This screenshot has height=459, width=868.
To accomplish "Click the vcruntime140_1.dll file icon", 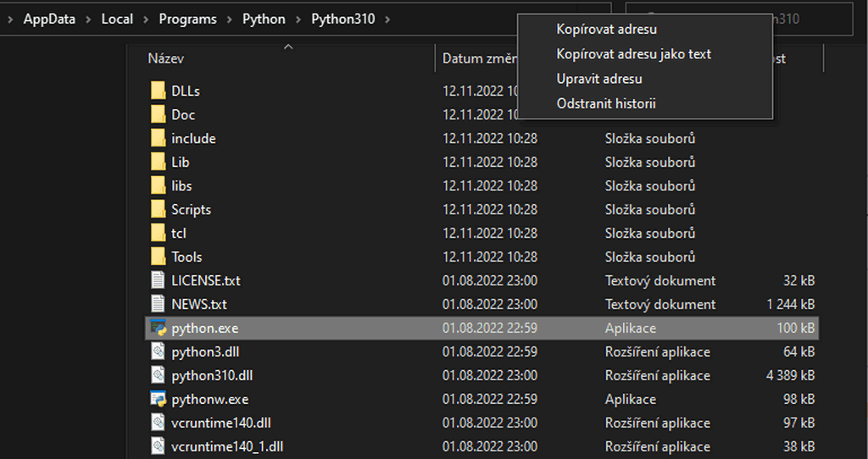I will click(159, 446).
